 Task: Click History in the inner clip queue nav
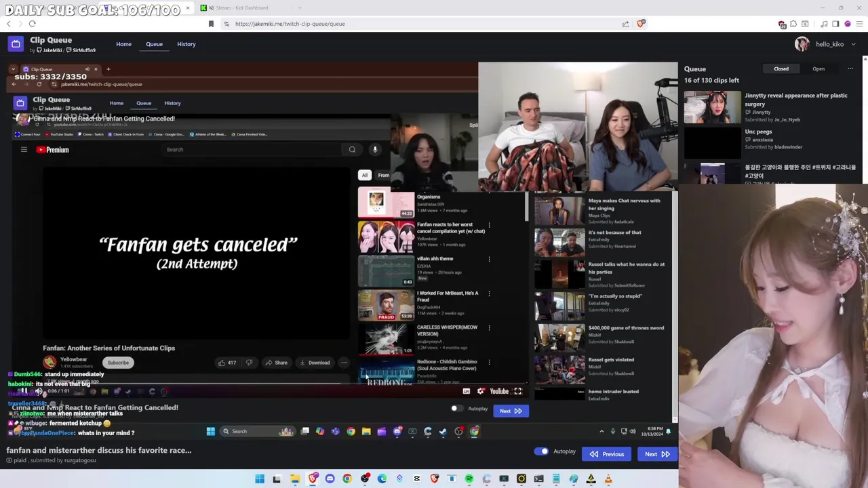pos(172,103)
